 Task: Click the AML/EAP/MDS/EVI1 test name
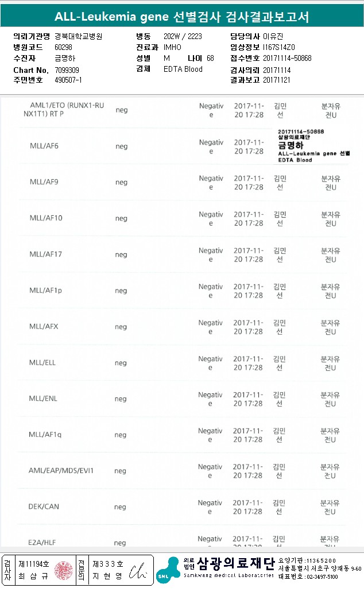[x=61, y=471]
